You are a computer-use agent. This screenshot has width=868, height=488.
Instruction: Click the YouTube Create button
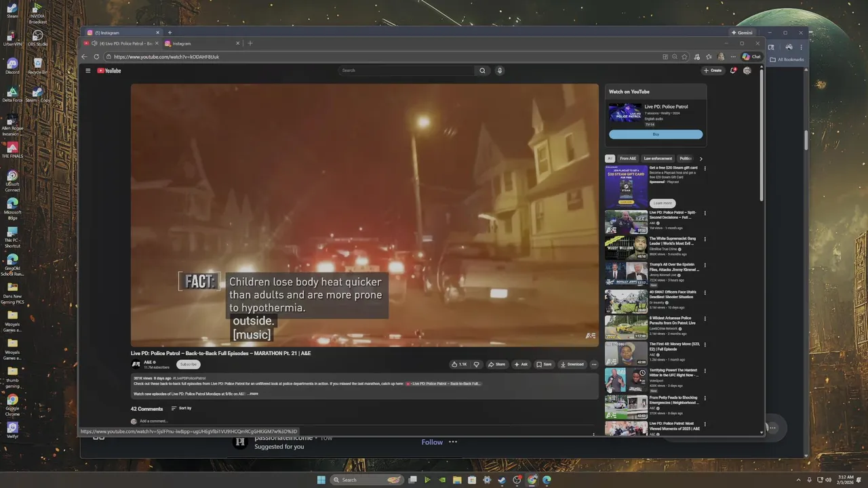tap(713, 70)
